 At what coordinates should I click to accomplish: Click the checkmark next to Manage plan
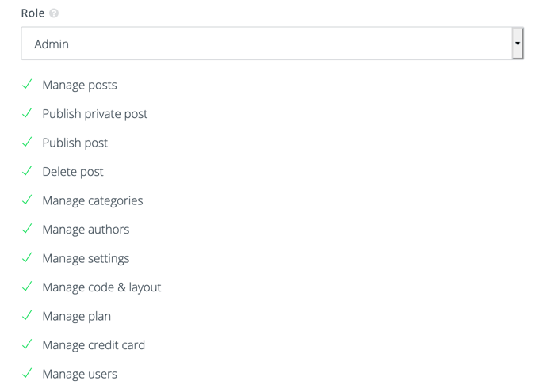[27, 315]
